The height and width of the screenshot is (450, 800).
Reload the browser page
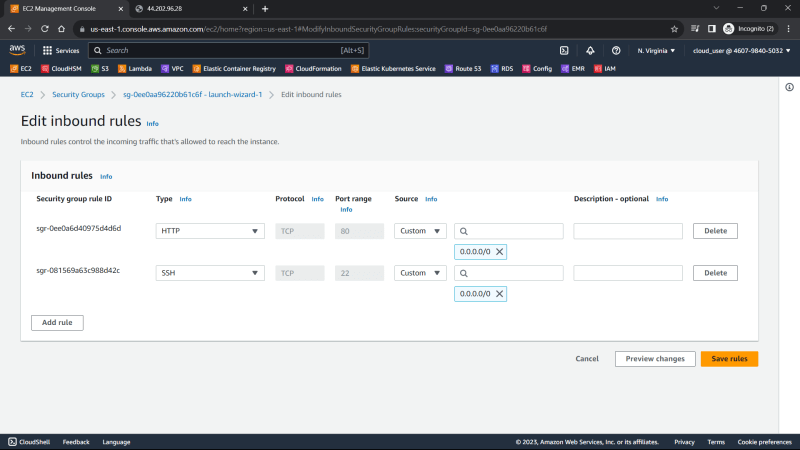coord(45,29)
